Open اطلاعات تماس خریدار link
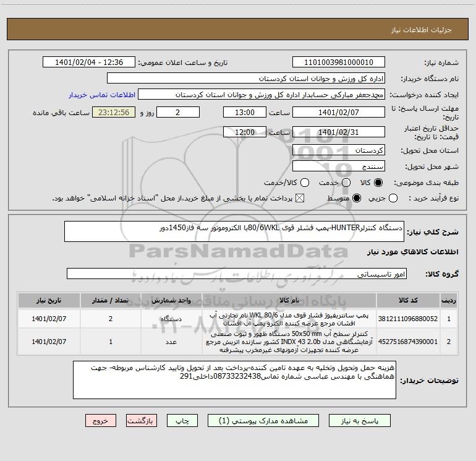 click(102, 95)
